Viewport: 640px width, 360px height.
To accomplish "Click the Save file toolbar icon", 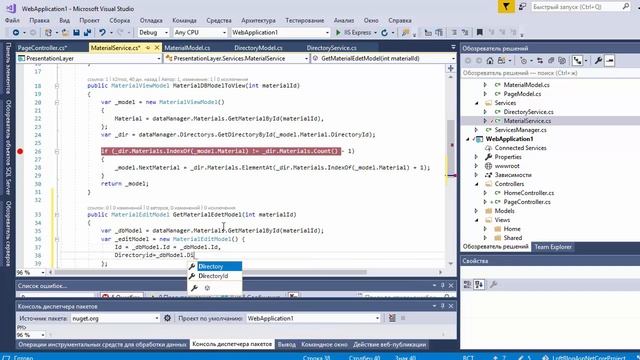I will 76,32.
